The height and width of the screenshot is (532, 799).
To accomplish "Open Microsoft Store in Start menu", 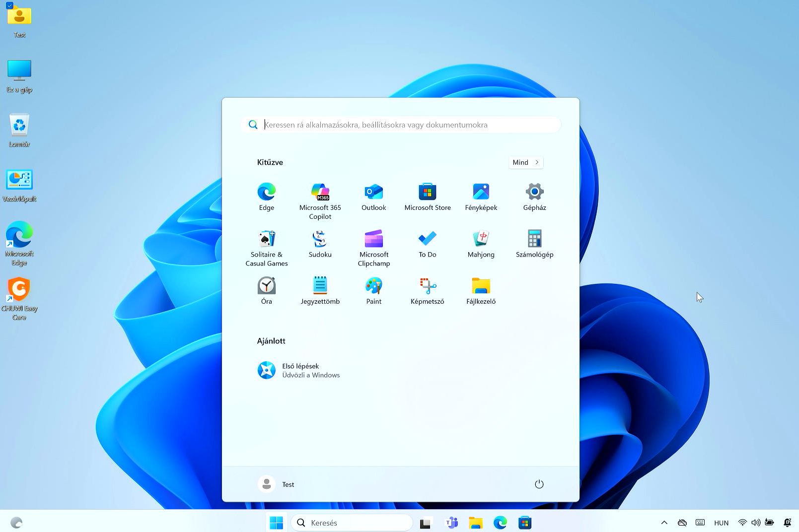I will pyautogui.click(x=427, y=192).
